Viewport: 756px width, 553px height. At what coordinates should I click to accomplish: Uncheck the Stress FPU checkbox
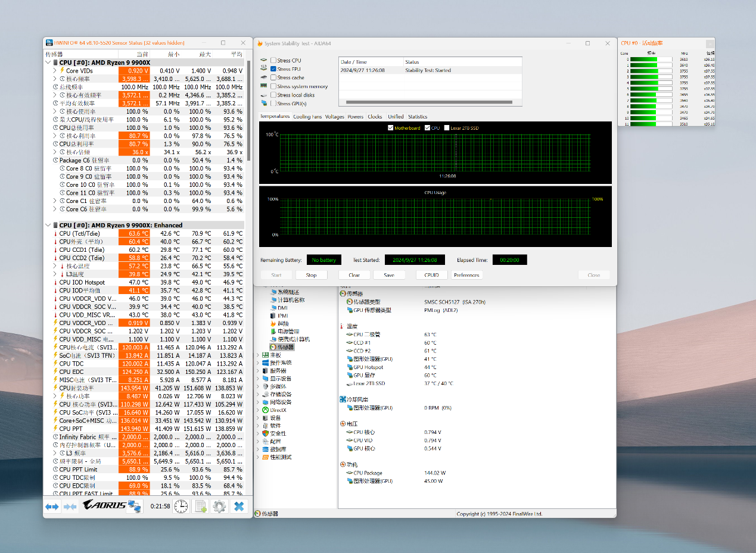point(273,69)
